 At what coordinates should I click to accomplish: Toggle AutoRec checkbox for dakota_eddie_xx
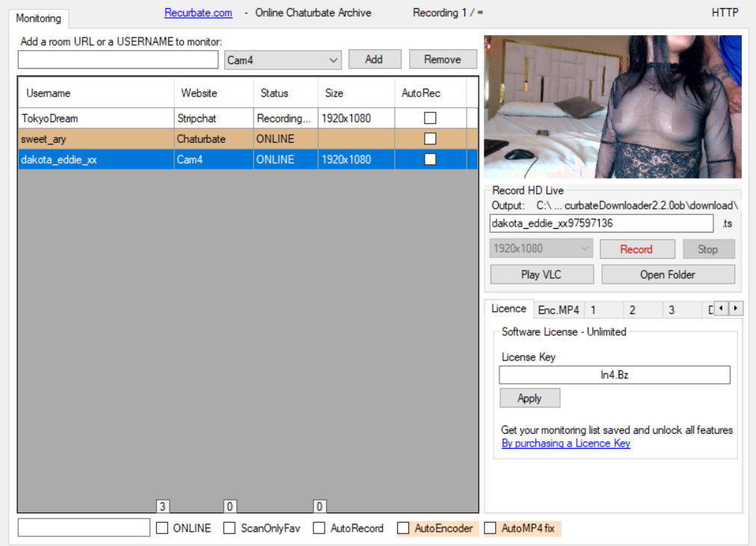(x=430, y=159)
